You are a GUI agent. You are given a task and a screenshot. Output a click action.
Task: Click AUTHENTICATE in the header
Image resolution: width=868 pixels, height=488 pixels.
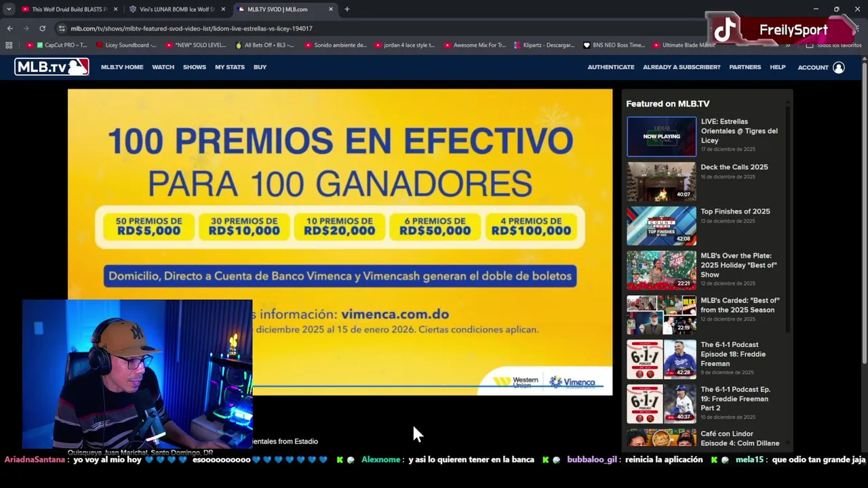coord(611,67)
